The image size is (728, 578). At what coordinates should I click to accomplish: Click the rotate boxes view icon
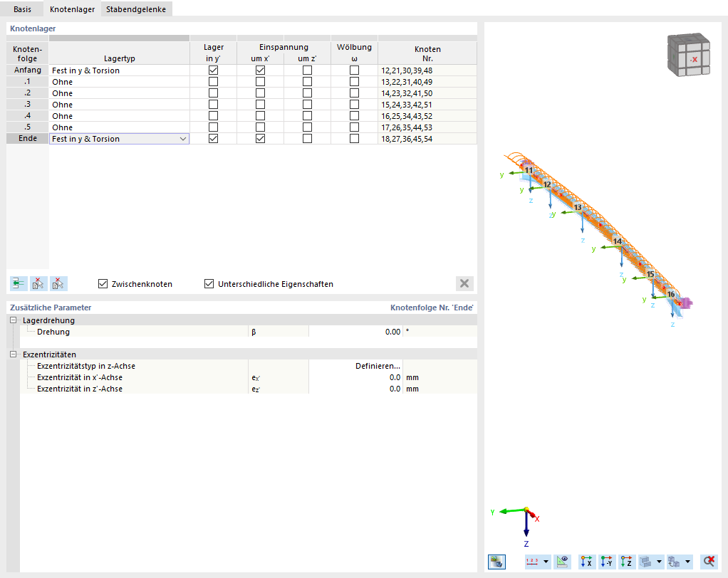pyautogui.click(x=674, y=562)
